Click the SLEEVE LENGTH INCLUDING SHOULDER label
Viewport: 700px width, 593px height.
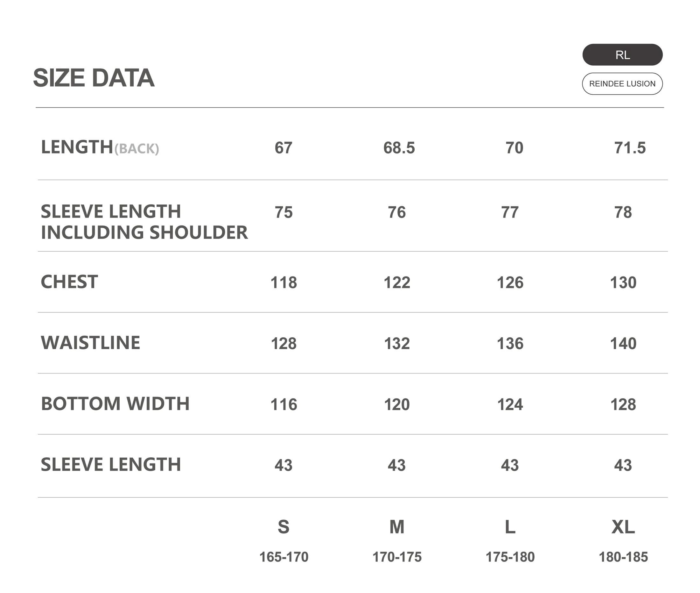144,222
